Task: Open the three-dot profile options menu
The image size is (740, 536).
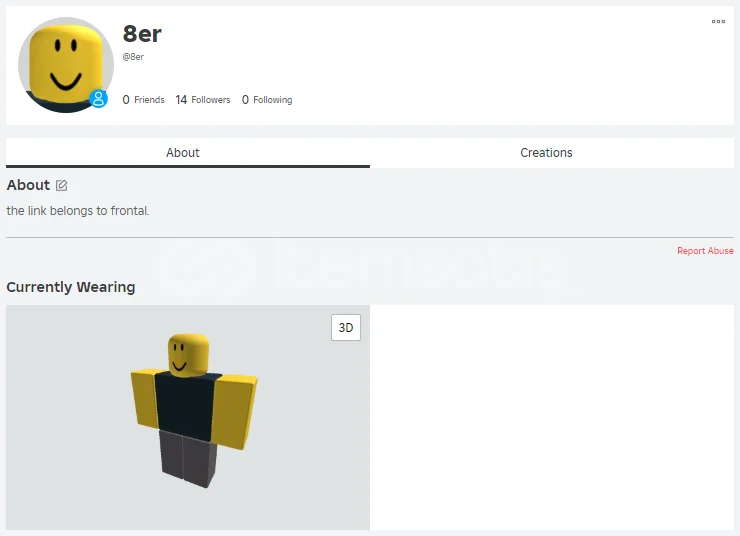Action: 718,21
